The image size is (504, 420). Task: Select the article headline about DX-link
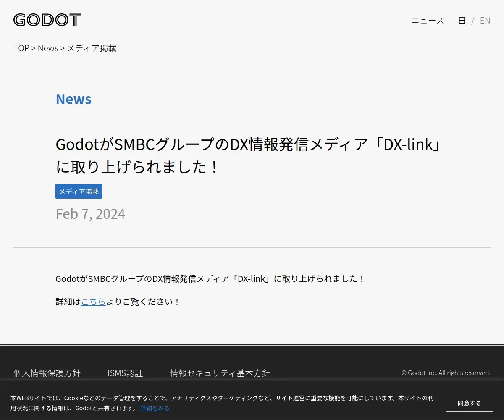tap(248, 155)
